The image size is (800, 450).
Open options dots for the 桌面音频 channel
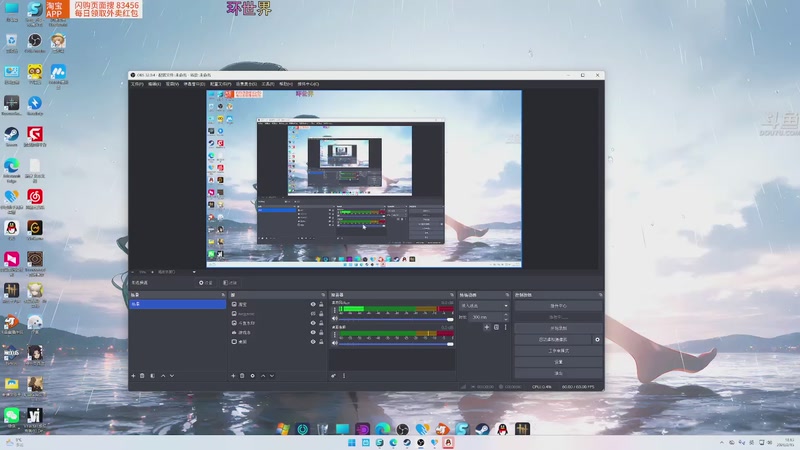tap(335, 335)
